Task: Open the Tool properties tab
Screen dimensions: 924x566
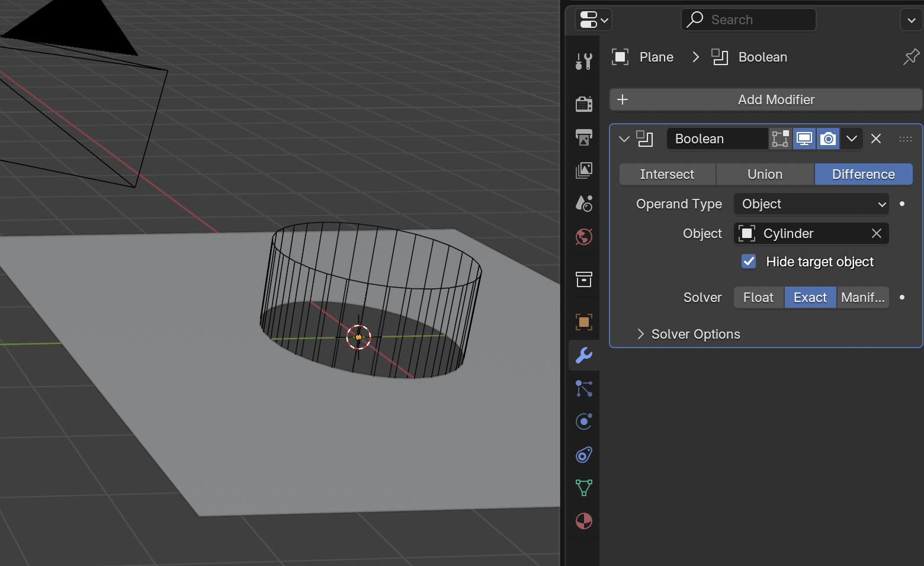Action: [x=583, y=61]
